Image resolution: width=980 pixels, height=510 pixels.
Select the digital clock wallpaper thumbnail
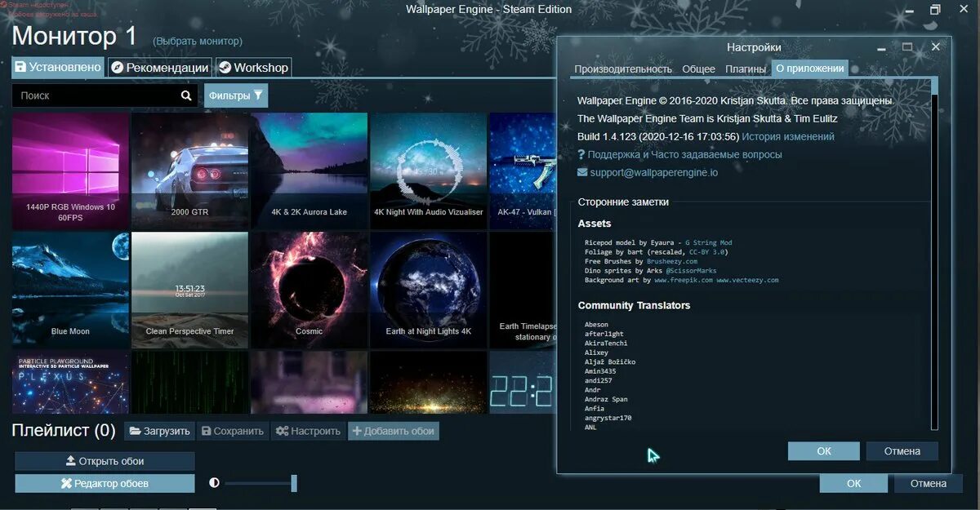[523, 382]
